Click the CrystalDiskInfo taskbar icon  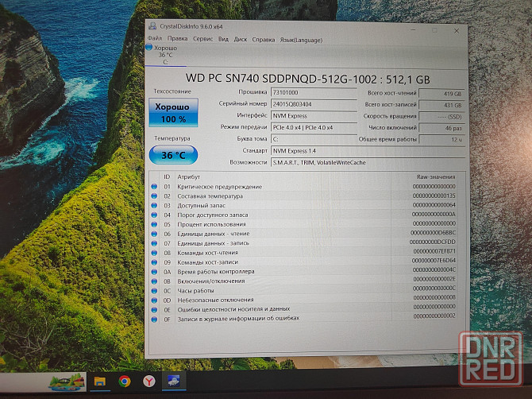click(x=173, y=382)
